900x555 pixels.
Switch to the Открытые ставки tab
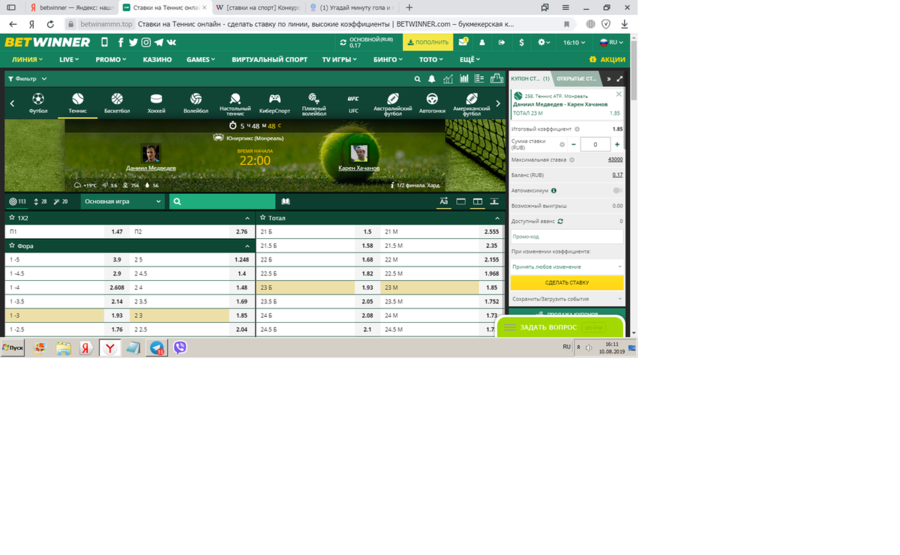coord(576,79)
